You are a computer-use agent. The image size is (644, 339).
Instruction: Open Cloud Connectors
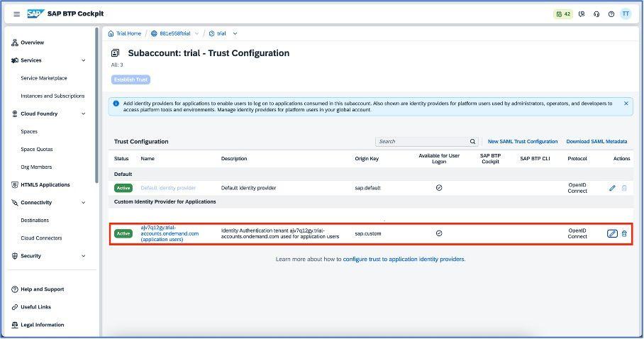click(41, 238)
